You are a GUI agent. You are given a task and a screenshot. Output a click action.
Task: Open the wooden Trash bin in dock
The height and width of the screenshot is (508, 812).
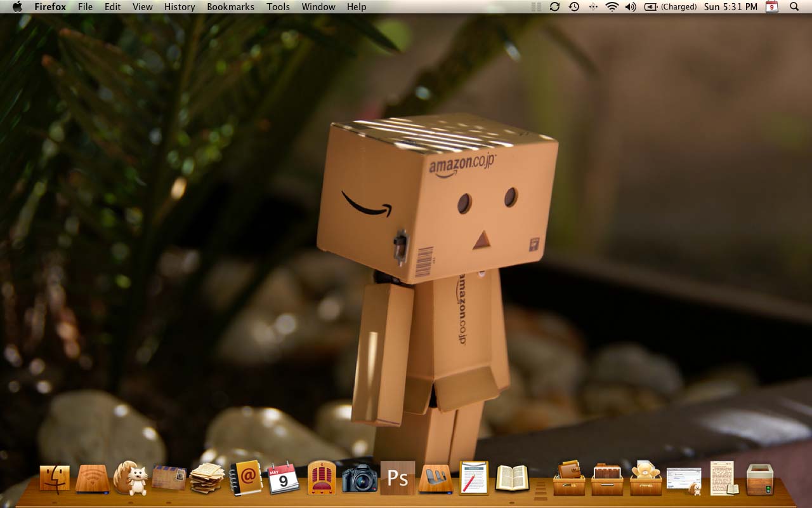pyautogui.click(x=760, y=479)
